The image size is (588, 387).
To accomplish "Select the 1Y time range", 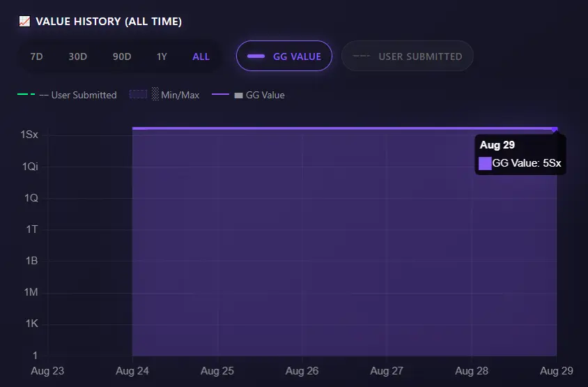I will pos(162,56).
